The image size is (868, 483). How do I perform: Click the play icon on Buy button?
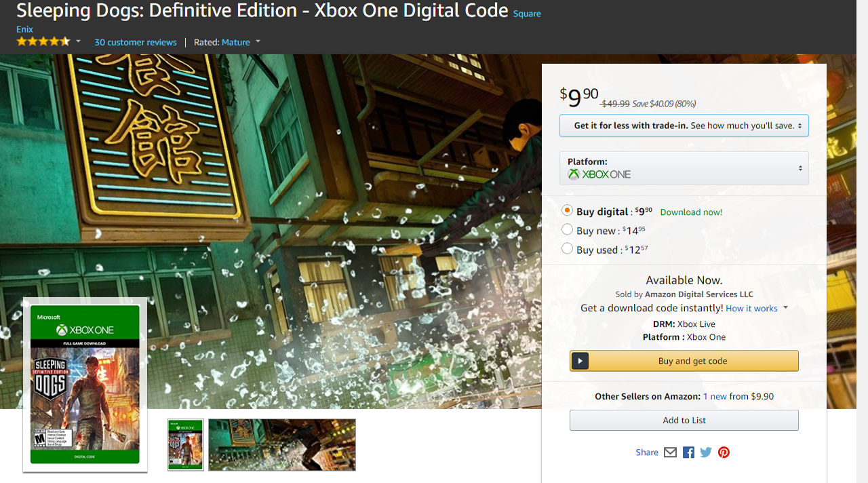click(579, 361)
